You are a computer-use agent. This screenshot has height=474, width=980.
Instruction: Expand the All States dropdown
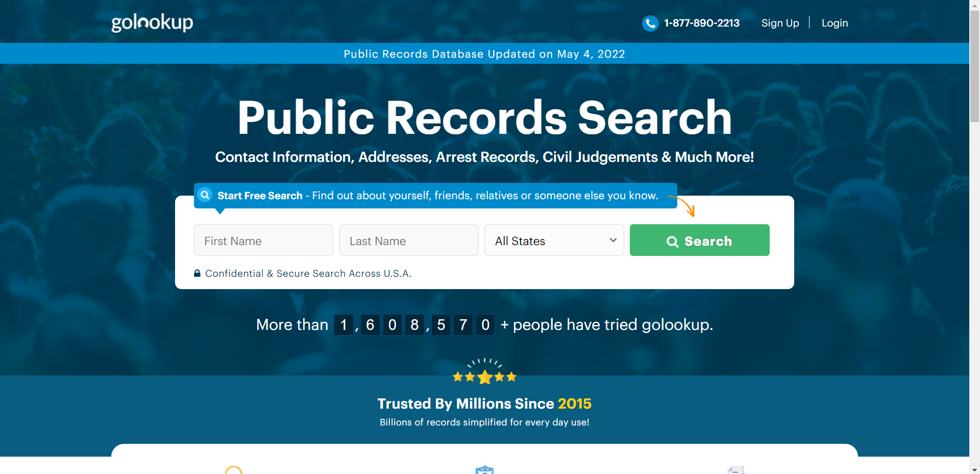(554, 240)
